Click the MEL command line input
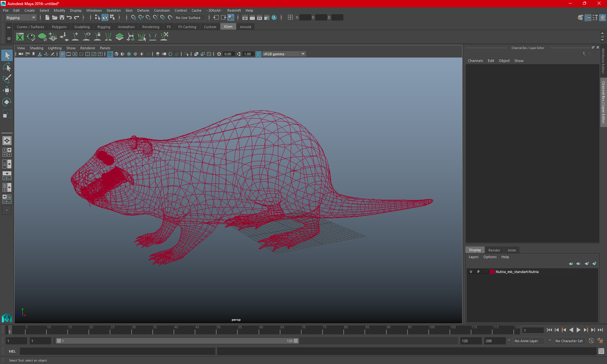The image size is (607, 364). point(117,351)
